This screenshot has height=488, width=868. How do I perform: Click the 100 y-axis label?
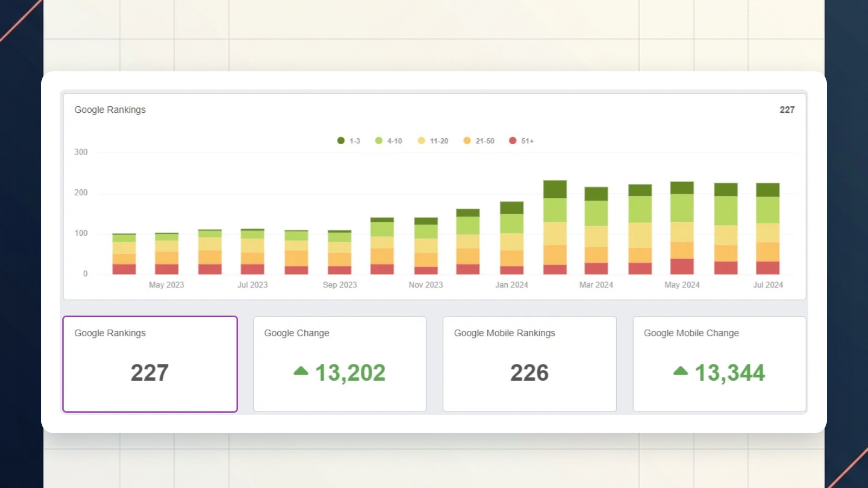pyautogui.click(x=81, y=233)
